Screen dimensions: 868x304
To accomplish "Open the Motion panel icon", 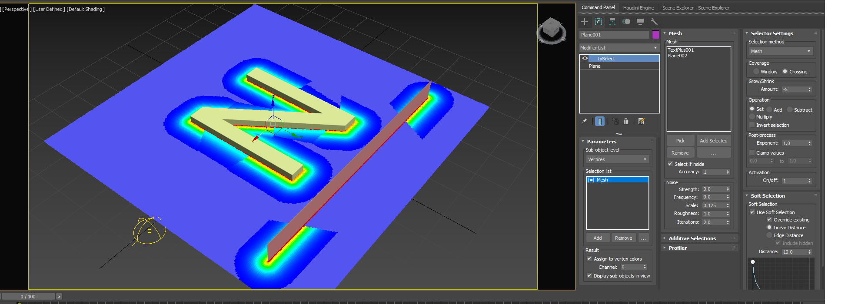I will click(x=626, y=22).
